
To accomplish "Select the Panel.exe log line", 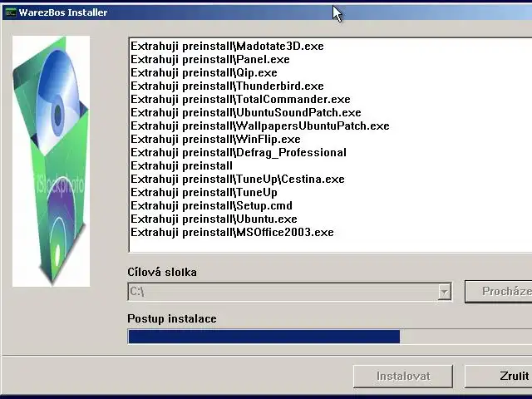I will 210,59.
